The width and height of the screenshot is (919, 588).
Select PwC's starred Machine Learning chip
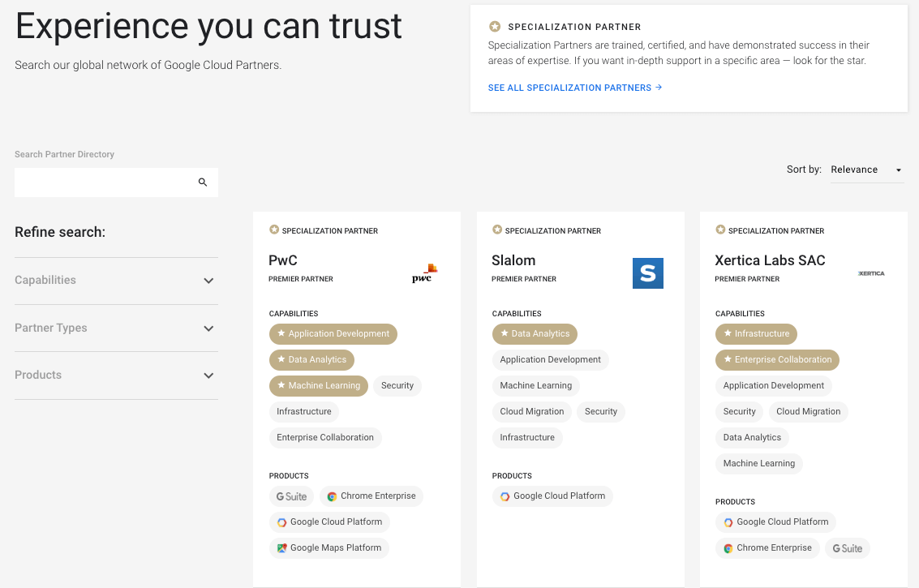pyautogui.click(x=318, y=386)
